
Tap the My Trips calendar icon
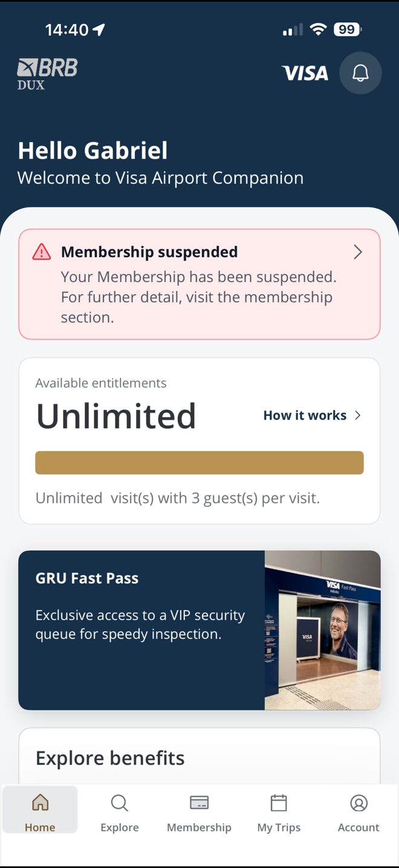279,803
